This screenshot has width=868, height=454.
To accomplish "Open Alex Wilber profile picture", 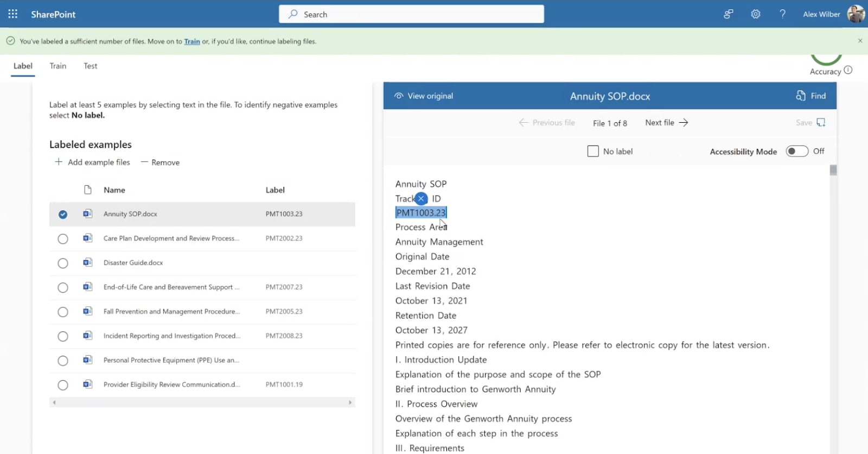I will click(855, 14).
